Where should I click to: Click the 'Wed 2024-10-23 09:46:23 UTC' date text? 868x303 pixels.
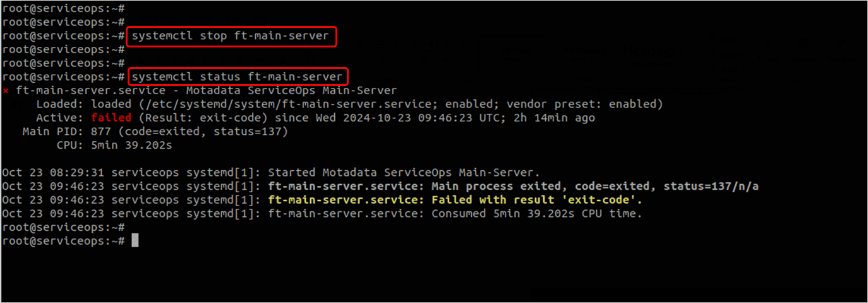tap(413, 118)
